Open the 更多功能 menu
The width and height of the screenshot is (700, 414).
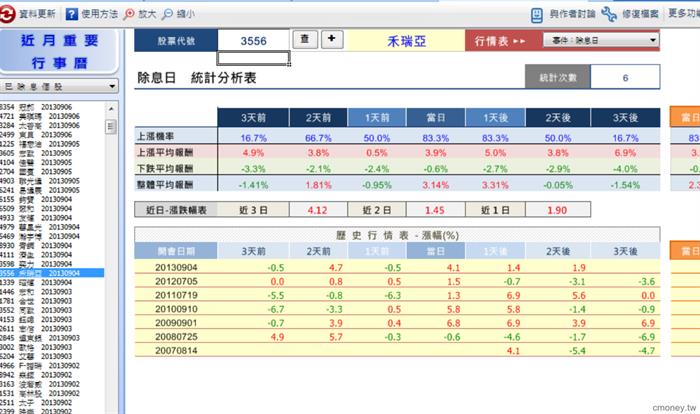683,13
